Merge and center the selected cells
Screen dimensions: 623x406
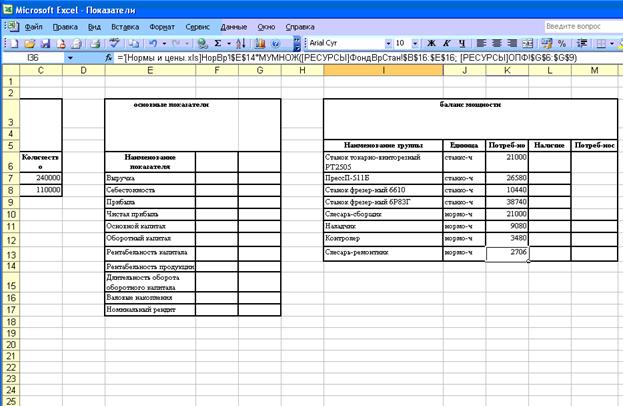(x=528, y=43)
